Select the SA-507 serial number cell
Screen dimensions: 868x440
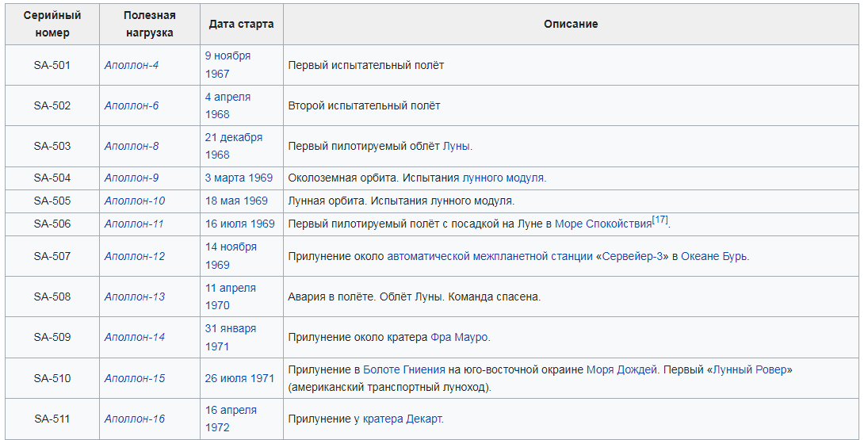point(52,256)
